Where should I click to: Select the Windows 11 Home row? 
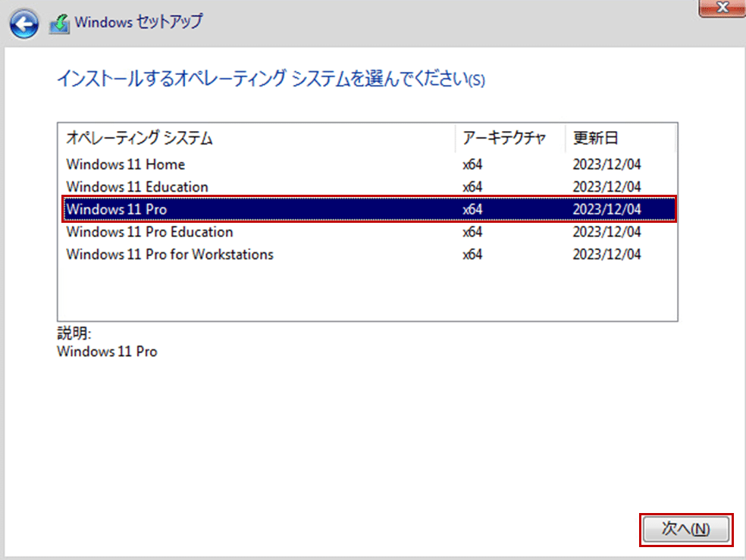point(368,164)
